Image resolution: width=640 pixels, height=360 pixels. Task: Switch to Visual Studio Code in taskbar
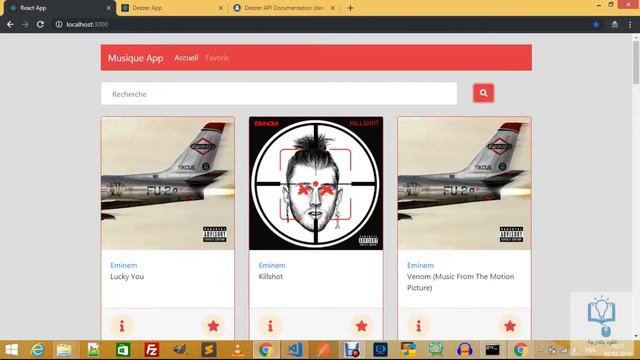pos(295,350)
